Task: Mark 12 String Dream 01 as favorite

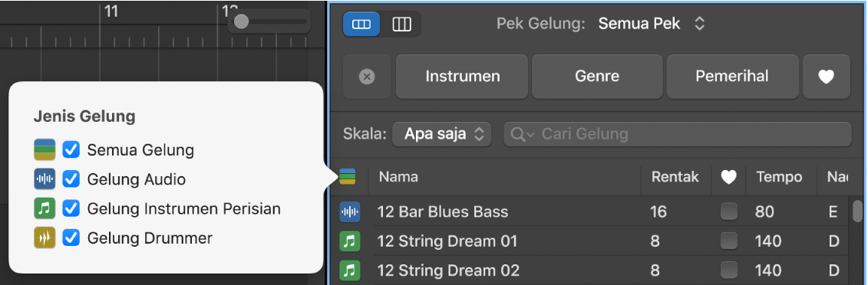Action: click(x=729, y=241)
